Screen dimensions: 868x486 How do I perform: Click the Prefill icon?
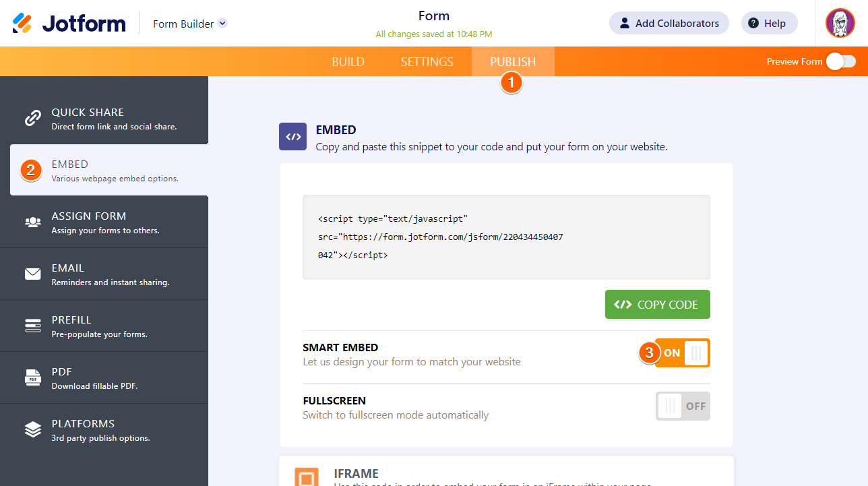pos(32,326)
